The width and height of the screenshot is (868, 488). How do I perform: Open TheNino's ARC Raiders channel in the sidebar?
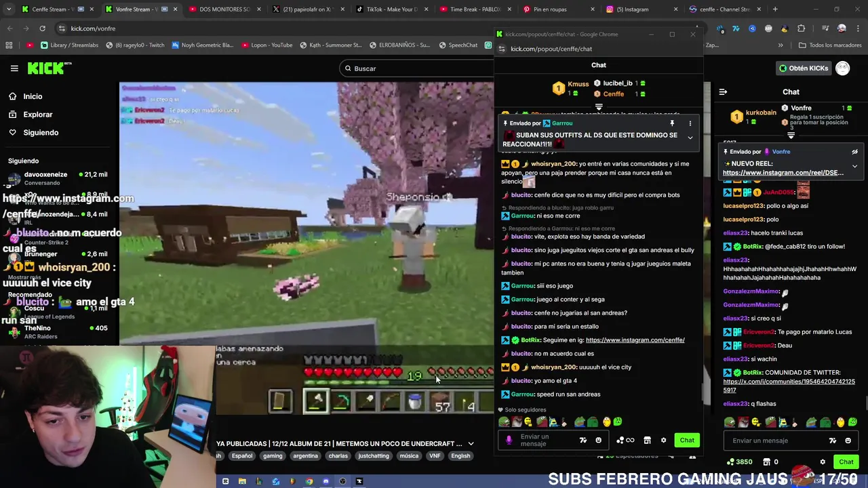tap(57, 332)
